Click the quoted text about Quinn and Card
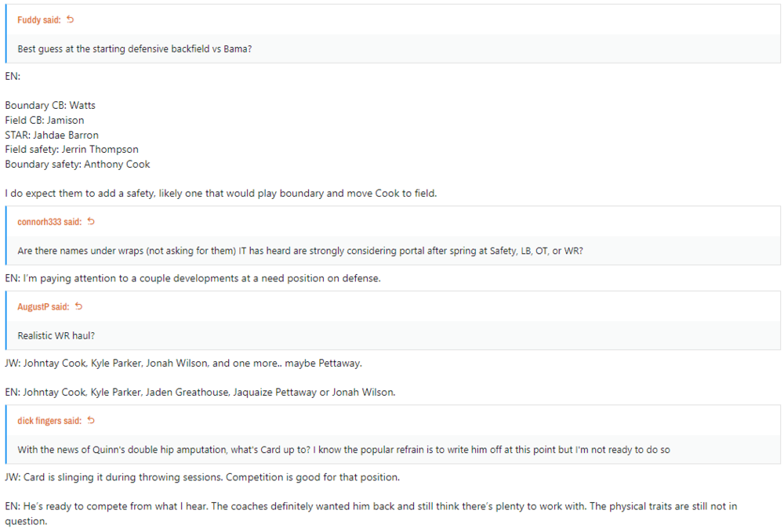 coord(343,450)
